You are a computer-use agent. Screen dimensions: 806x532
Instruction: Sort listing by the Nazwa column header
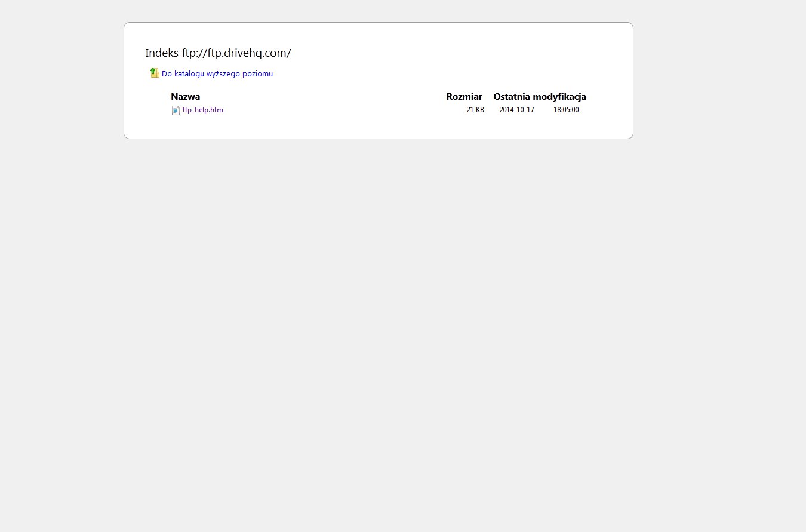click(x=186, y=96)
